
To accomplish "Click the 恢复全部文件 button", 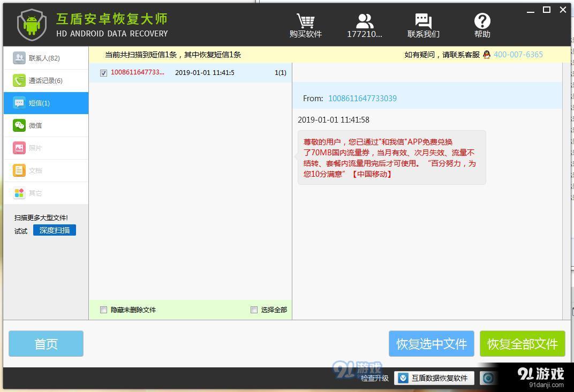I will pyautogui.click(x=523, y=344).
